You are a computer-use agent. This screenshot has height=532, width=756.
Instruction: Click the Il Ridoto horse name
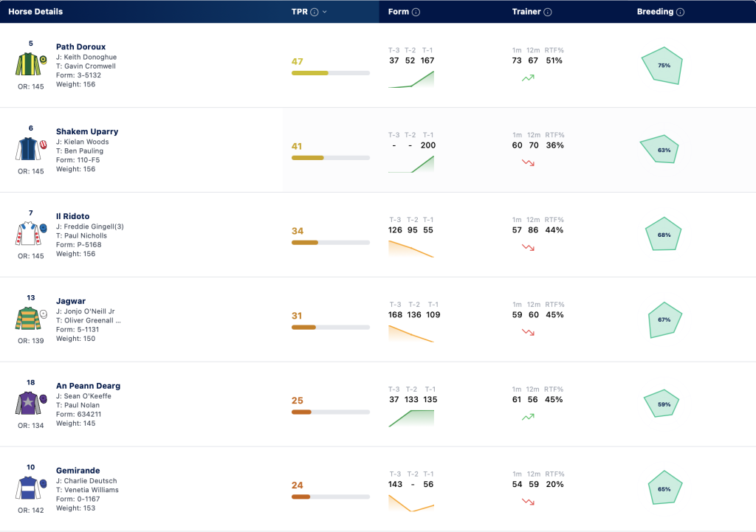click(73, 216)
